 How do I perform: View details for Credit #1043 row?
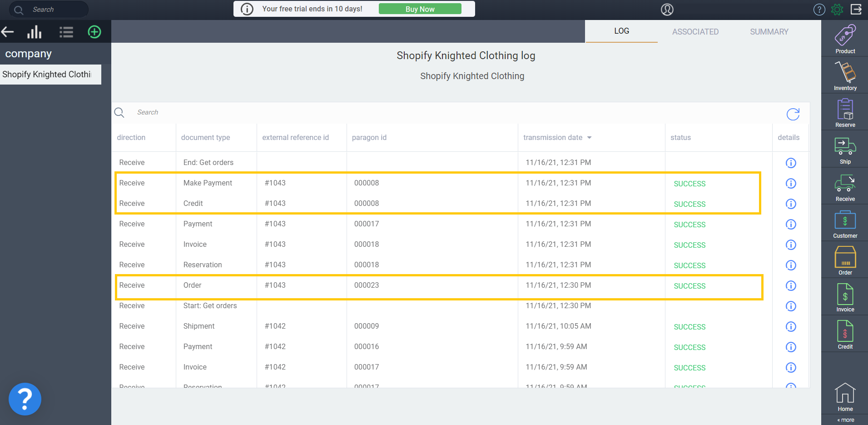[x=791, y=204]
